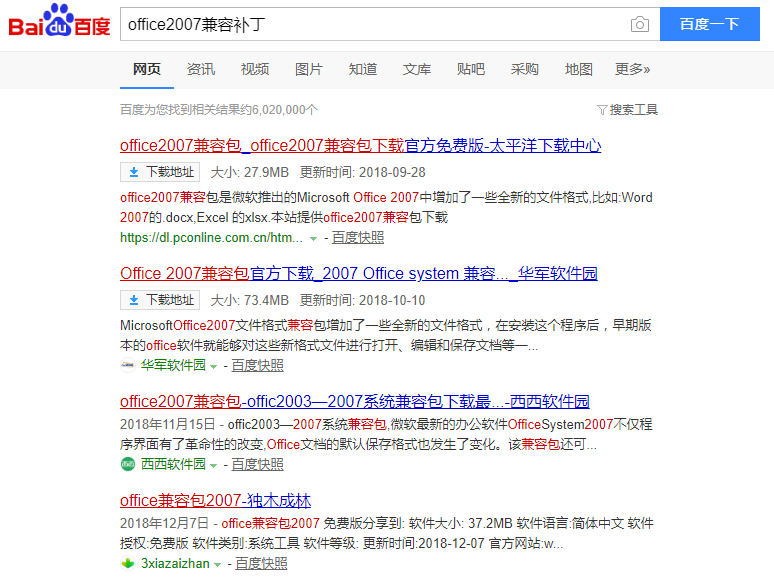Select the 网页 tab
774x581 pixels.
pos(147,69)
